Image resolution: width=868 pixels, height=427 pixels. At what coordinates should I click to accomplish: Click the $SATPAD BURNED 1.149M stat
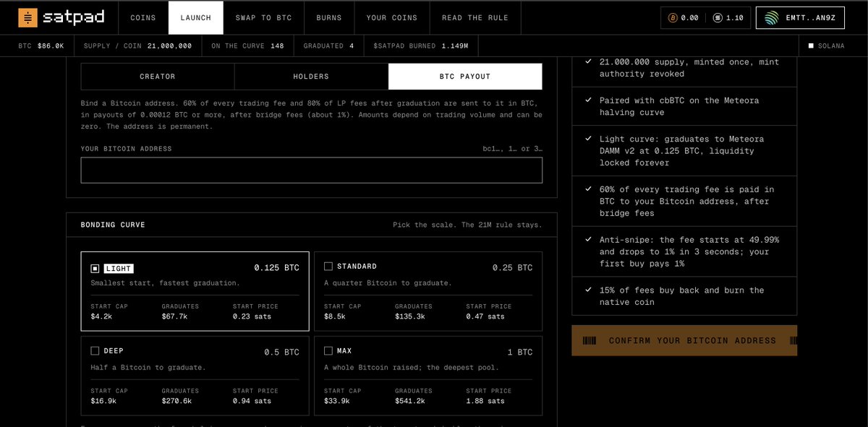click(421, 46)
